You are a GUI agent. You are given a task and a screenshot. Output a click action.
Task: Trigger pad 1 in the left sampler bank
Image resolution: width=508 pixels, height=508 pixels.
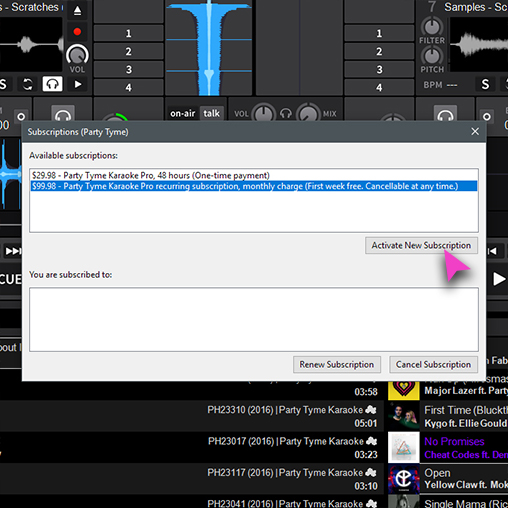pos(129,33)
